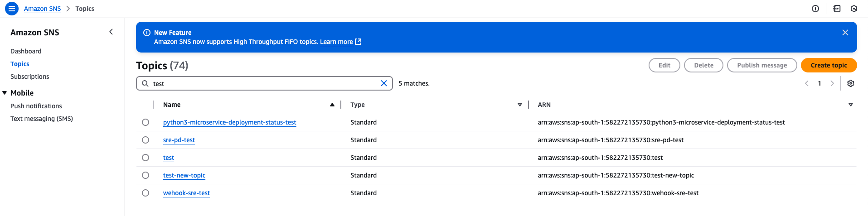
Task: Click the Topics breadcrumb item
Action: [x=85, y=9]
